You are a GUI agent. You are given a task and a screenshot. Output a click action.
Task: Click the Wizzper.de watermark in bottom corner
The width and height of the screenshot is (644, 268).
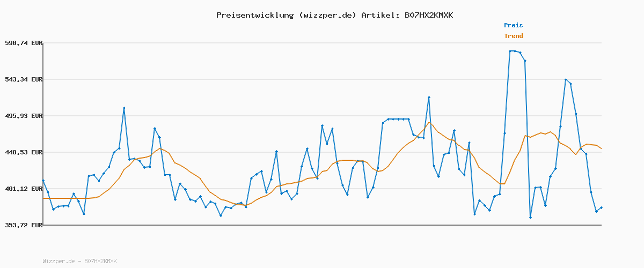tap(79, 261)
